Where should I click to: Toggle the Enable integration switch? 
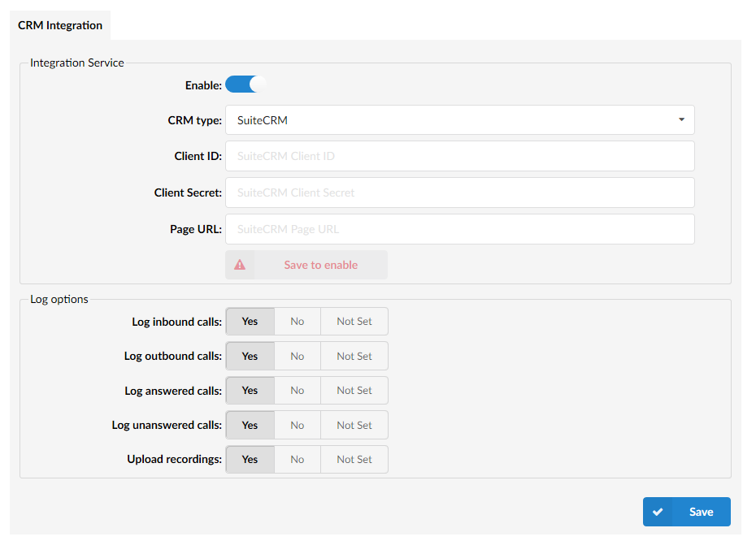coord(245,84)
